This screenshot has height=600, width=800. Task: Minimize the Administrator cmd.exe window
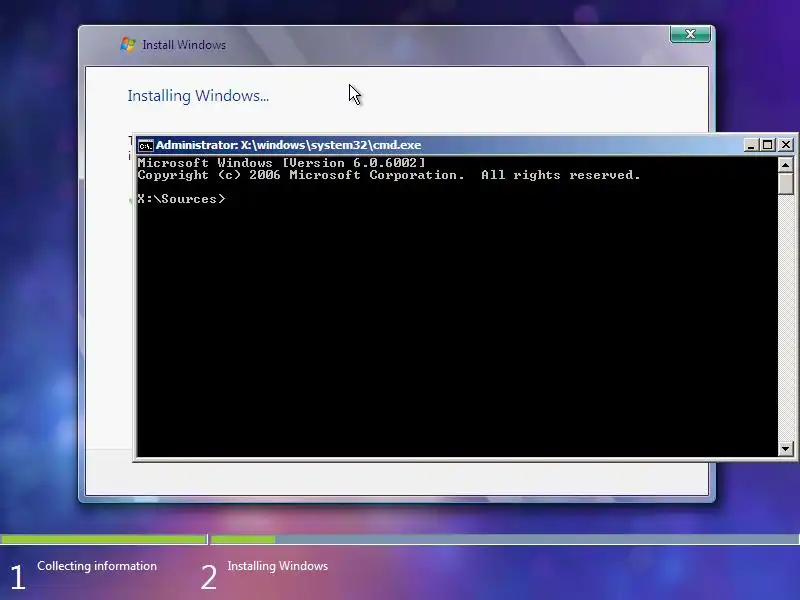point(751,145)
